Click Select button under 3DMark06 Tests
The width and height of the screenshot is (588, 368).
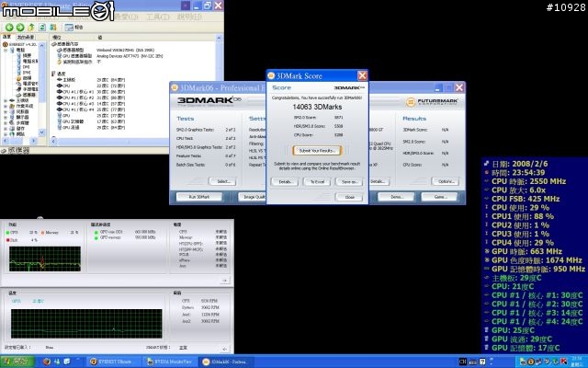pyautogui.click(x=222, y=181)
